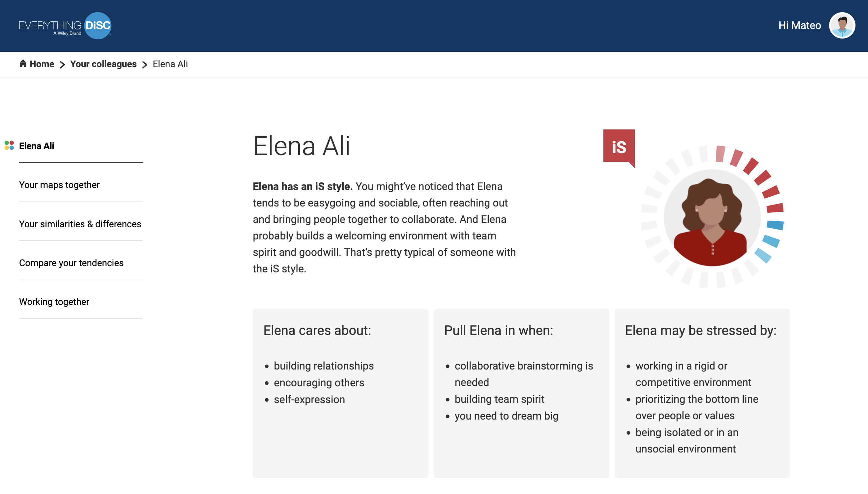Screen dimensions: 868x494
Task: Go to Home breadcrumb link
Action: (42, 64)
